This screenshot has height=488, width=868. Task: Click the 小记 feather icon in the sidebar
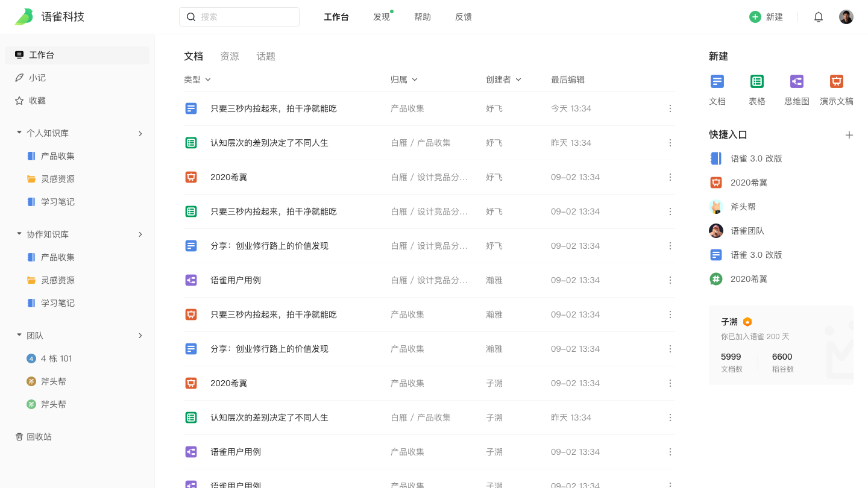[x=19, y=78]
